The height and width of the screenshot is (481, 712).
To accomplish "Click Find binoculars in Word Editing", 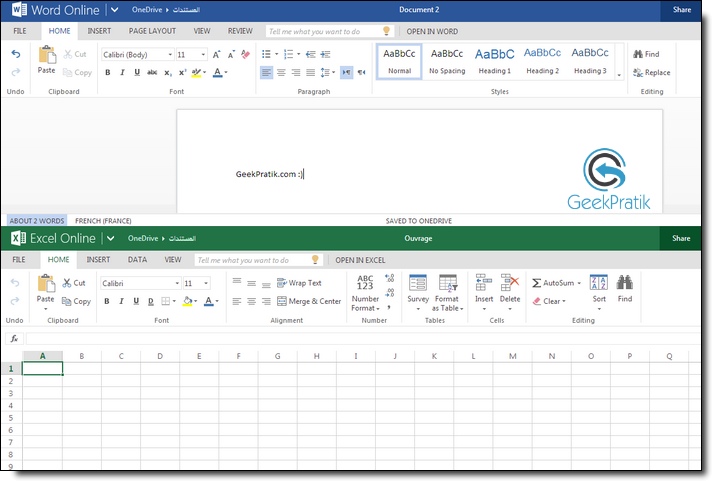I will pos(638,54).
